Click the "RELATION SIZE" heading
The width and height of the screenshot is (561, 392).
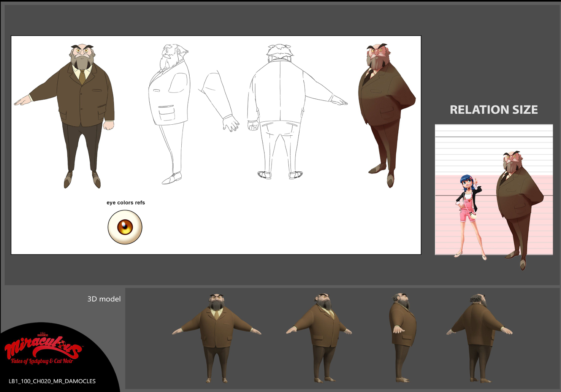[x=494, y=110]
